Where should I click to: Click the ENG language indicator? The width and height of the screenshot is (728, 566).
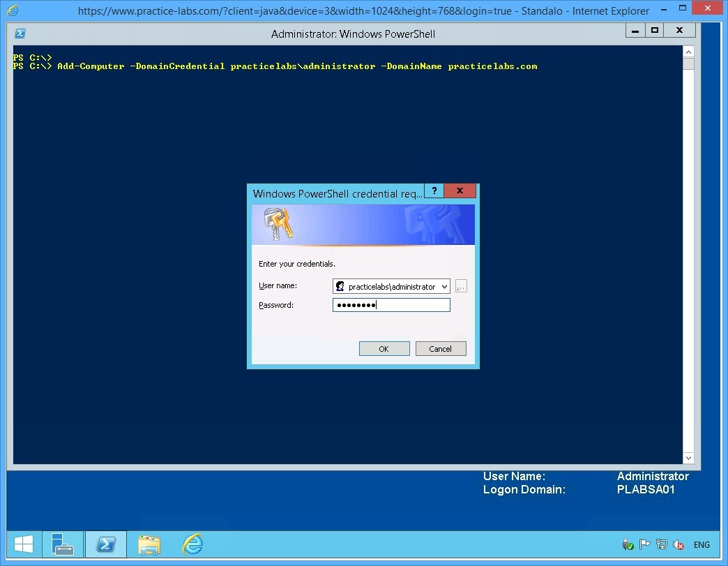click(x=702, y=545)
